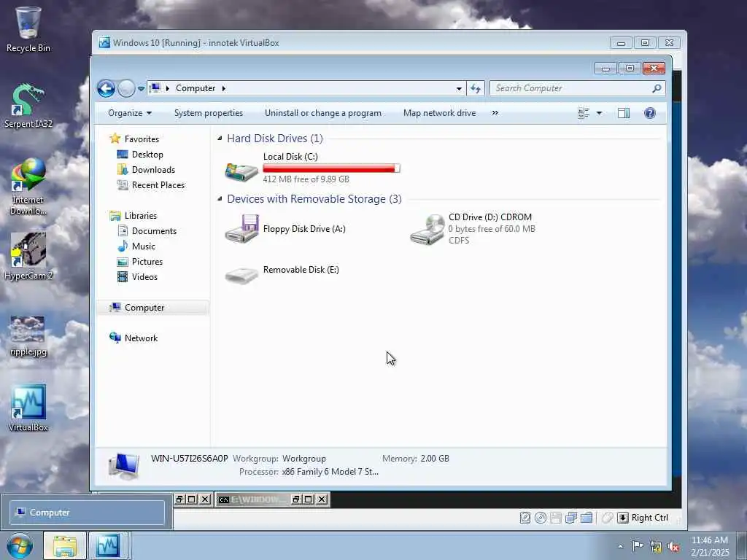Click WIN-U57I26S6A0P computer name text
The height and width of the screenshot is (560, 747).
(190, 459)
